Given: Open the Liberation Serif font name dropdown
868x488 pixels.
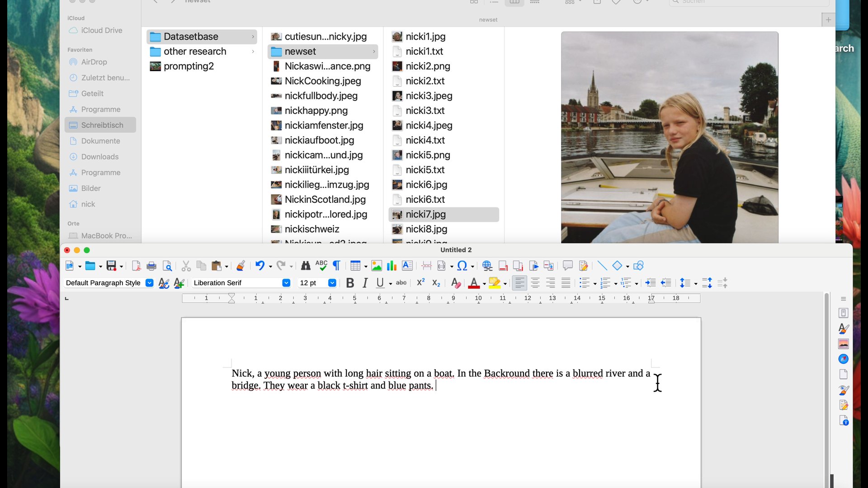Looking at the screenshot, I should pos(286,283).
